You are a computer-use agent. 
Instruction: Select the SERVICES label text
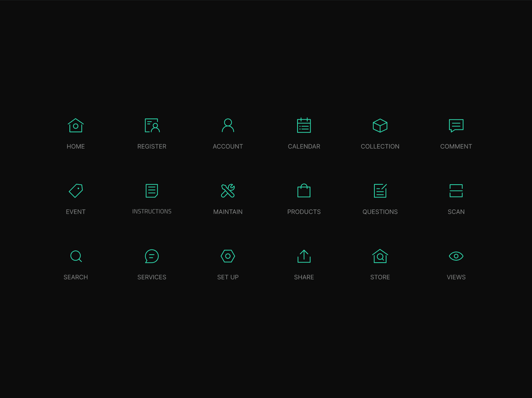[152, 277]
